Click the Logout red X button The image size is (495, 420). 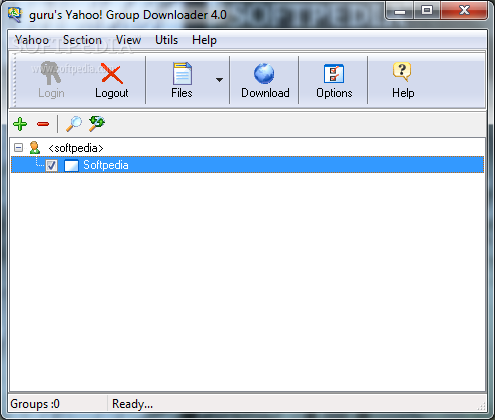[x=112, y=80]
